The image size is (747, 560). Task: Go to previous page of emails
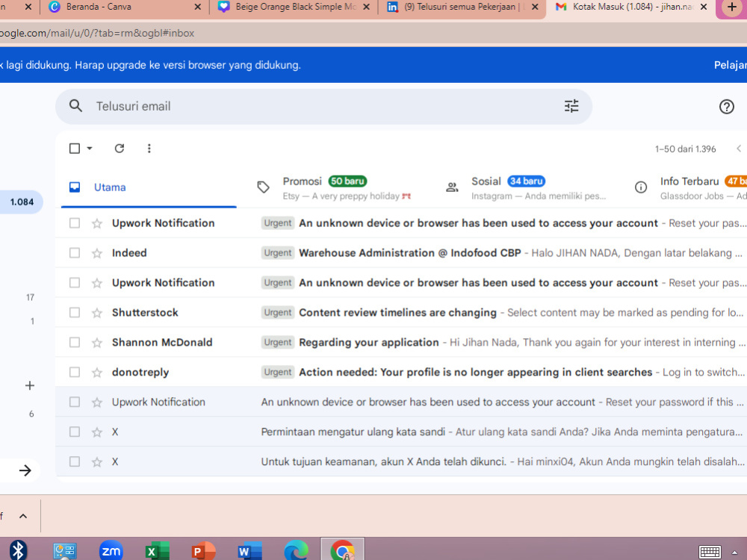click(739, 149)
